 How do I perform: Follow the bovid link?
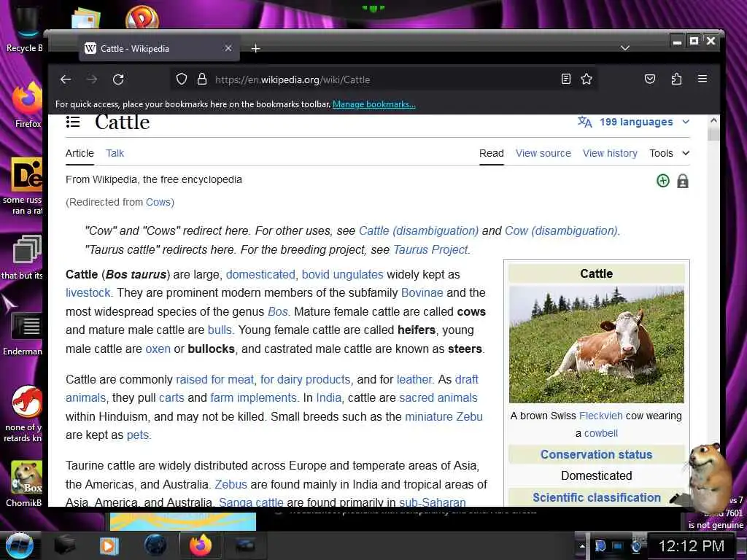tap(316, 275)
